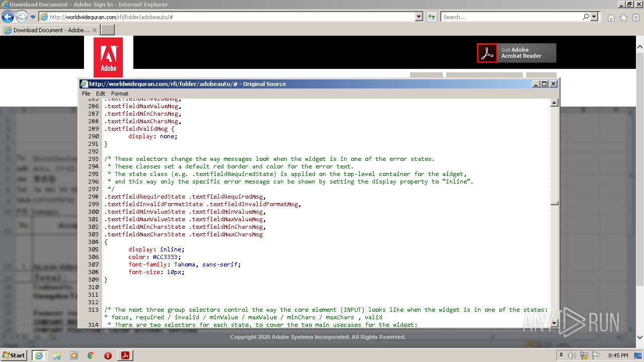Open Chrome from the taskbar
Screen dimensions: 644x362
[x=91, y=355]
